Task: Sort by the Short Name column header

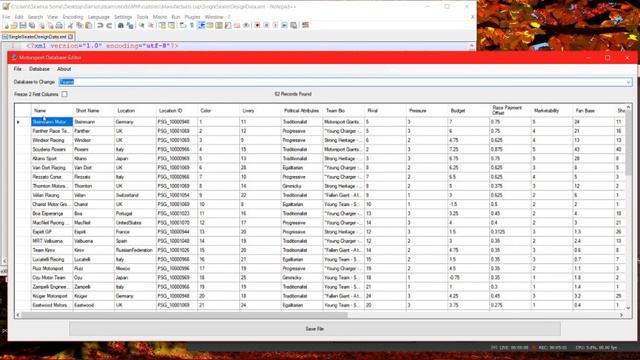Action: [93, 111]
